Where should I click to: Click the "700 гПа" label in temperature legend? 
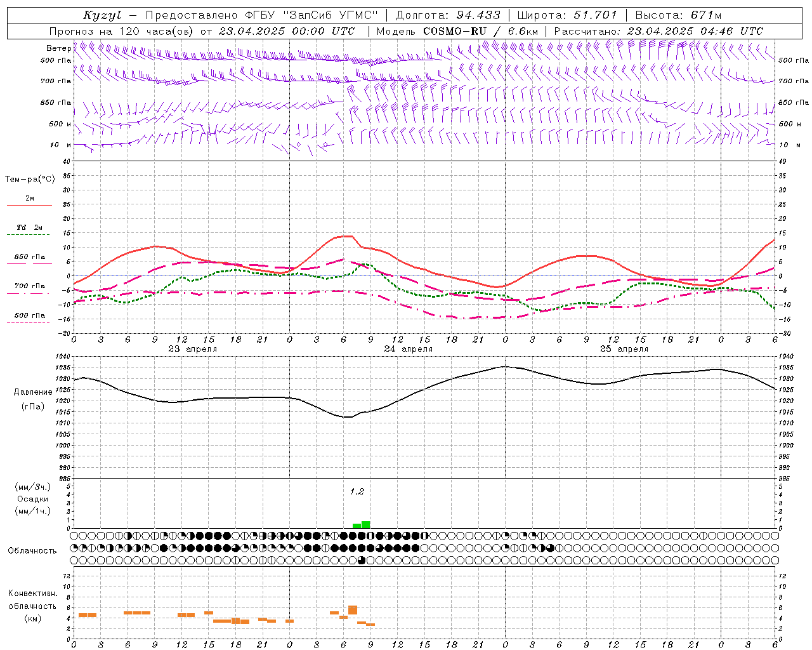click(x=30, y=286)
